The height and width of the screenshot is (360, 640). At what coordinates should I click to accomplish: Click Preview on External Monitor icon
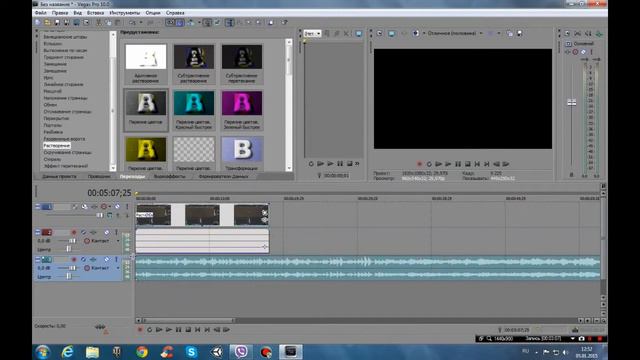(391, 33)
